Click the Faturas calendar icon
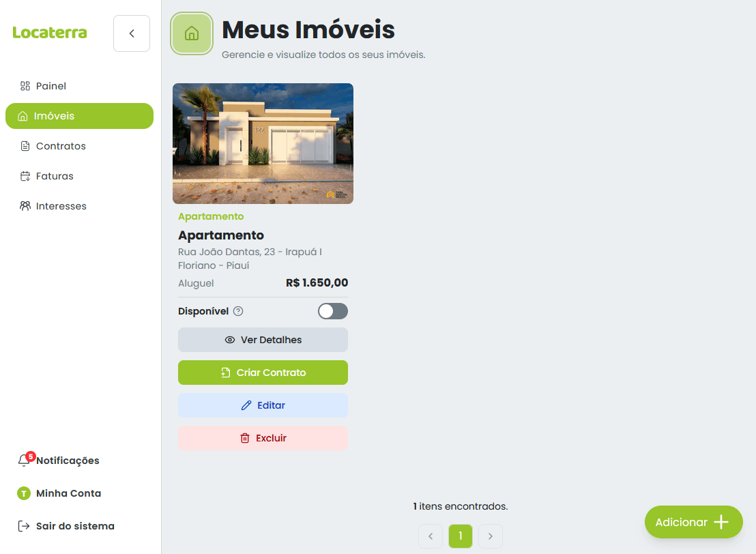This screenshot has height=554, width=756. click(x=25, y=176)
